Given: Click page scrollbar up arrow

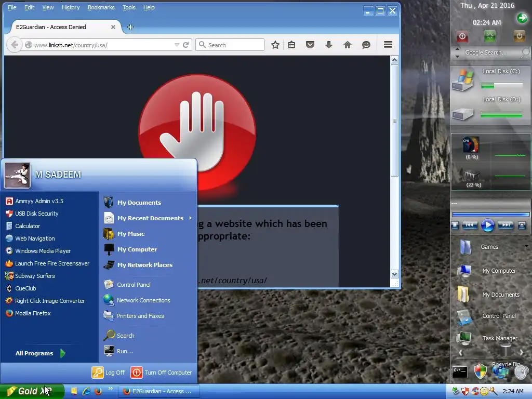Looking at the screenshot, I should click(394, 60).
